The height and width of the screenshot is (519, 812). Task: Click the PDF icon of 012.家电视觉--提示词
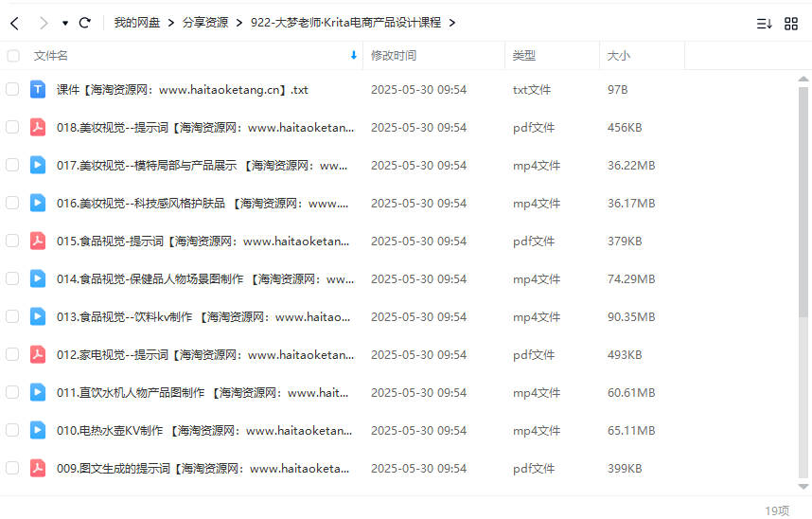[37, 354]
